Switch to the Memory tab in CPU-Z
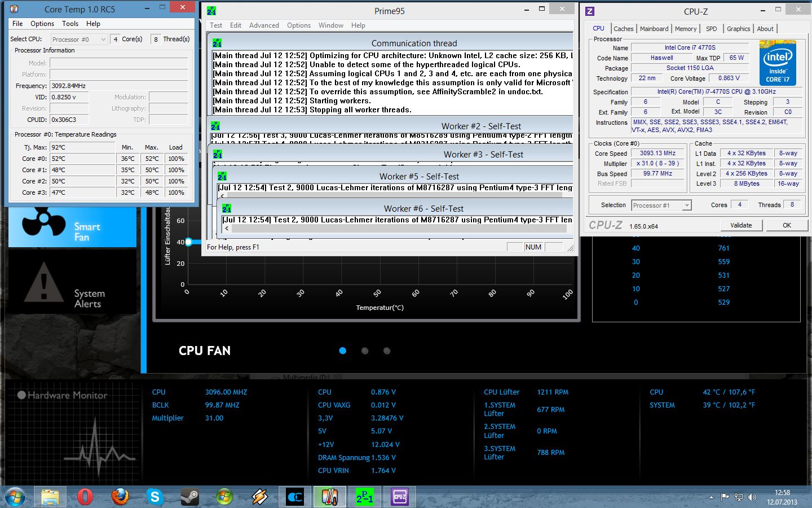 tap(686, 29)
